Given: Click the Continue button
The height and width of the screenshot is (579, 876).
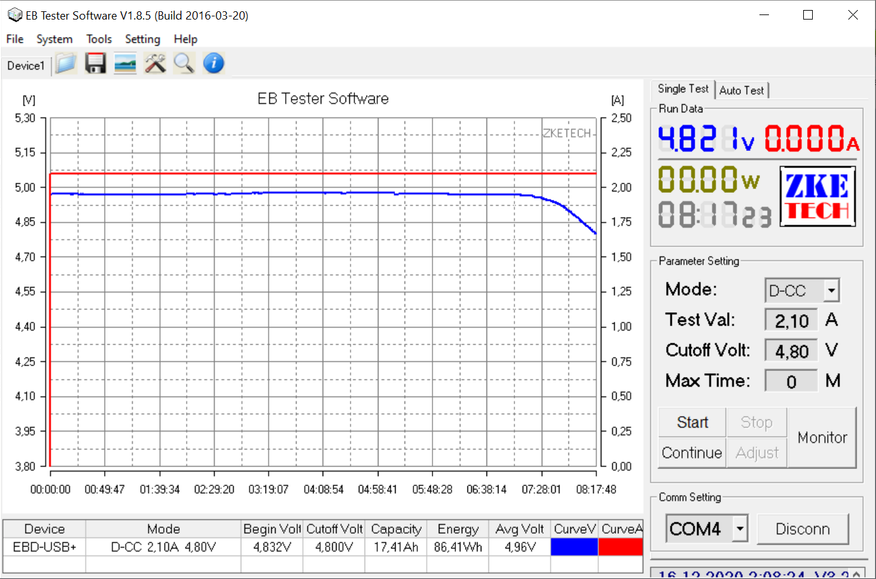Looking at the screenshot, I should pyautogui.click(x=692, y=452).
